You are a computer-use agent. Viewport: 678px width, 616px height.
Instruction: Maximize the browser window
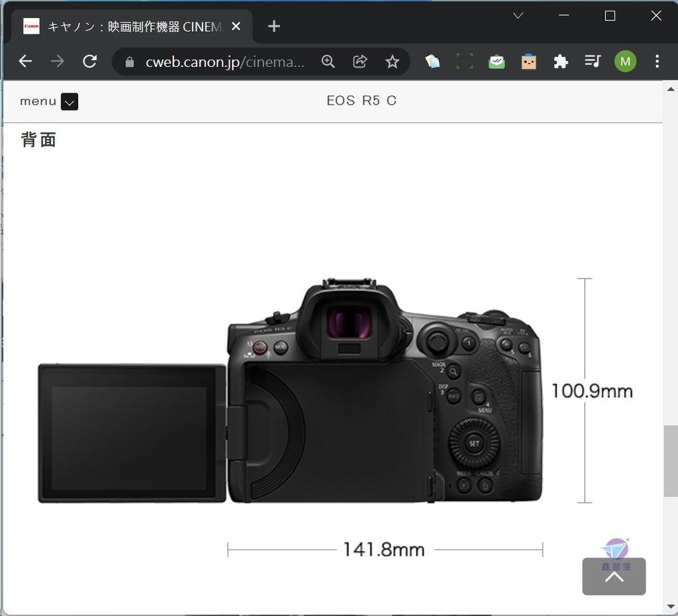tap(610, 16)
